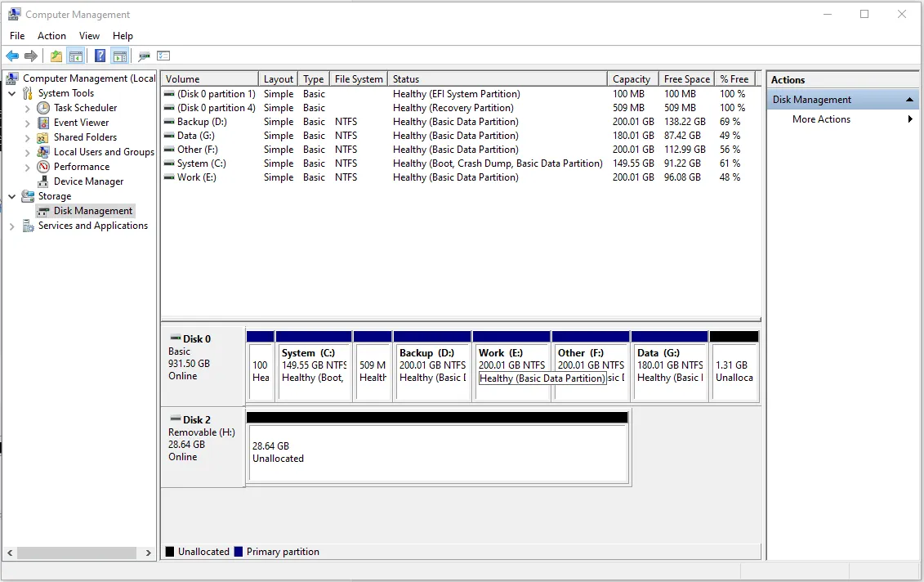The height and width of the screenshot is (582, 924).
Task: Collapse the System Tools node
Action: pos(11,93)
